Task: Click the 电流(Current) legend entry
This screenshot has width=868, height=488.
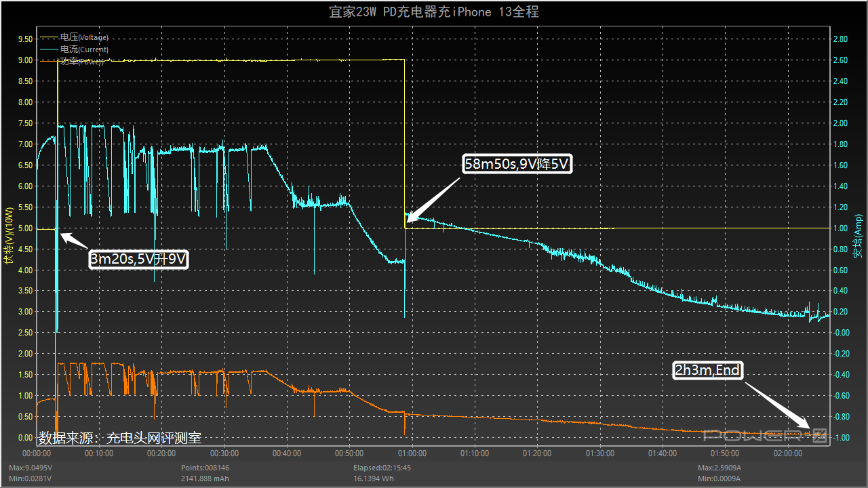Action: click(75, 49)
